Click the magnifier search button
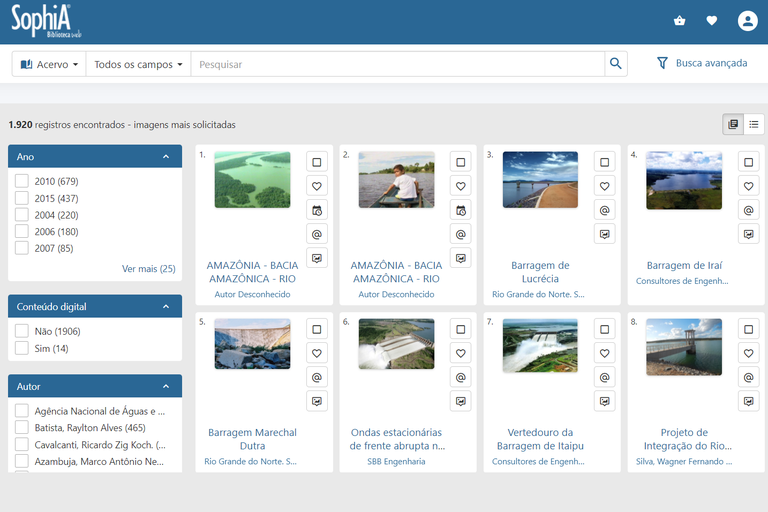The image size is (768, 512). [x=616, y=64]
